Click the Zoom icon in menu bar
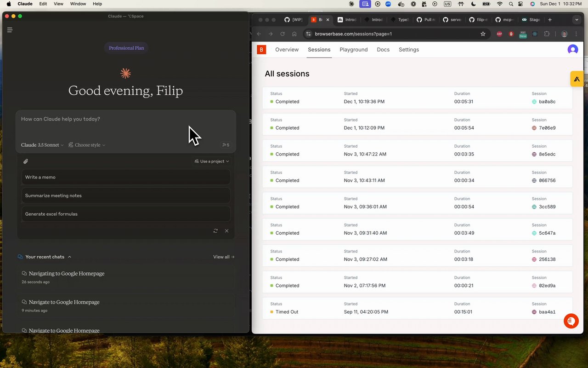The width and height of the screenshot is (588, 368). click(388, 4)
